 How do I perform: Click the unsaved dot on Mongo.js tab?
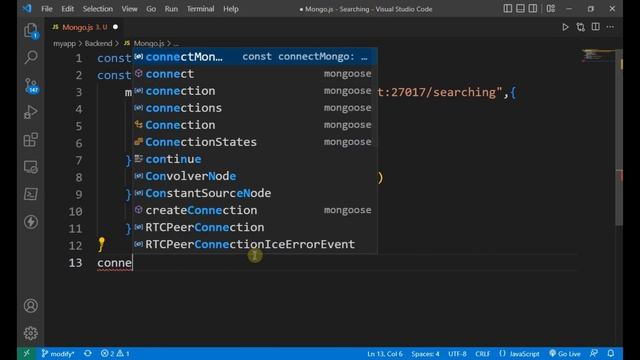coord(116,27)
